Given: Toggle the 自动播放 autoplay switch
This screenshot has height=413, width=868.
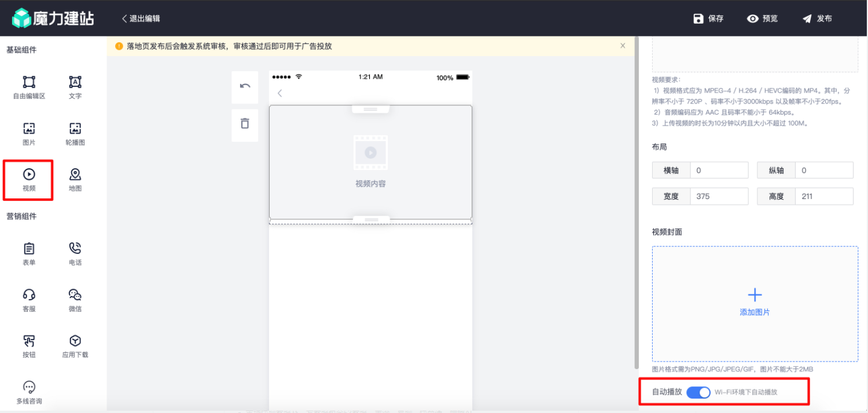Looking at the screenshot, I should 698,392.
